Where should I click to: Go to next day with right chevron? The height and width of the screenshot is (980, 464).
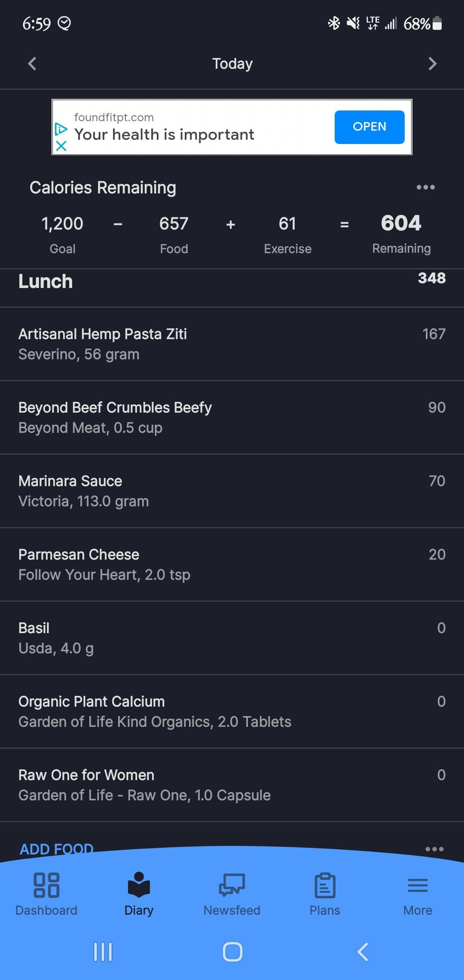click(x=432, y=64)
